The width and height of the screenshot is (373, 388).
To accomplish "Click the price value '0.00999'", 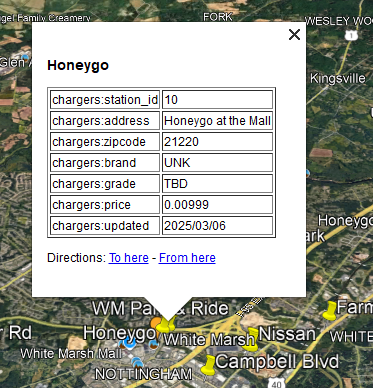I will pos(217,205).
